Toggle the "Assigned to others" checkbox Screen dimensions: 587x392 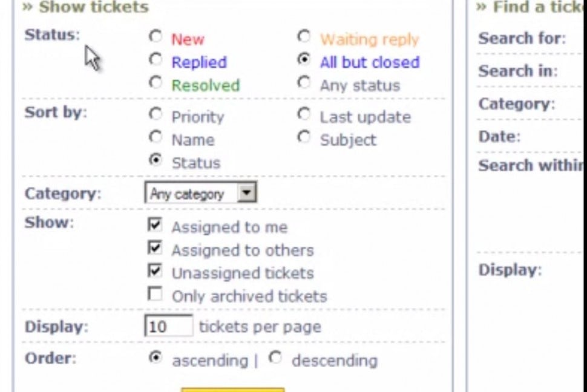pos(156,248)
